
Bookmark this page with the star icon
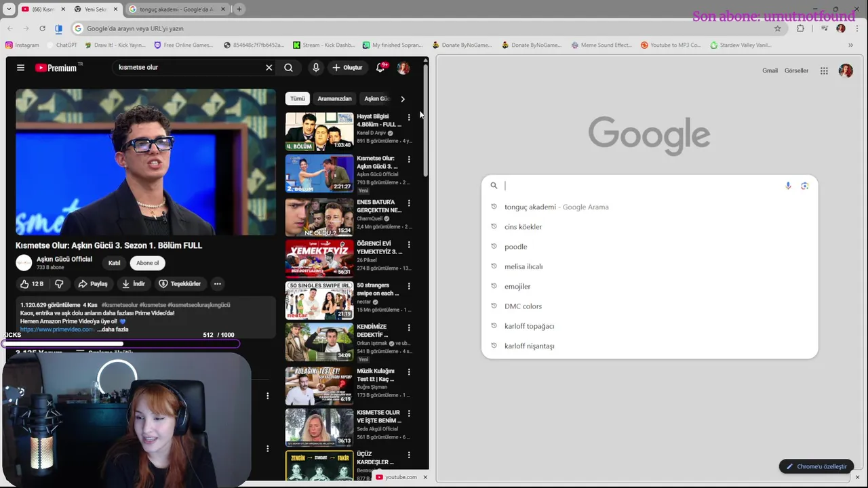(x=777, y=28)
